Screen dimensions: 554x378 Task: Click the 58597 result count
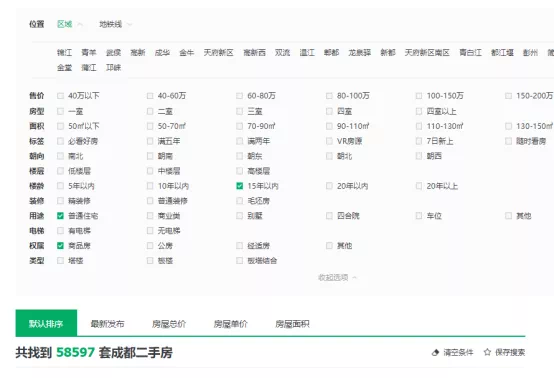(x=75, y=352)
